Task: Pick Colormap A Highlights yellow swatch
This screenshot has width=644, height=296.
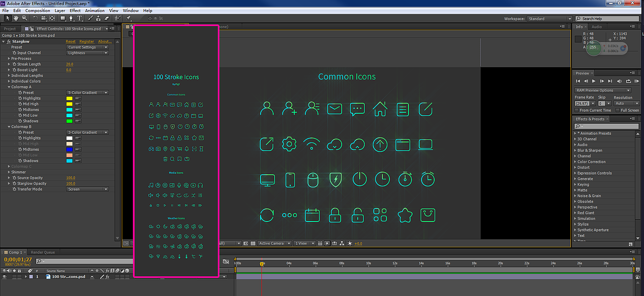Action: tap(69, 98)
